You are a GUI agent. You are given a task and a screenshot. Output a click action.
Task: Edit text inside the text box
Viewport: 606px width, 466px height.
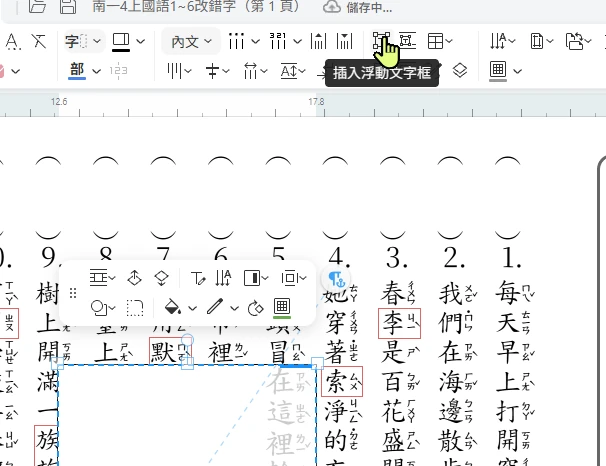tap(198, 278)
